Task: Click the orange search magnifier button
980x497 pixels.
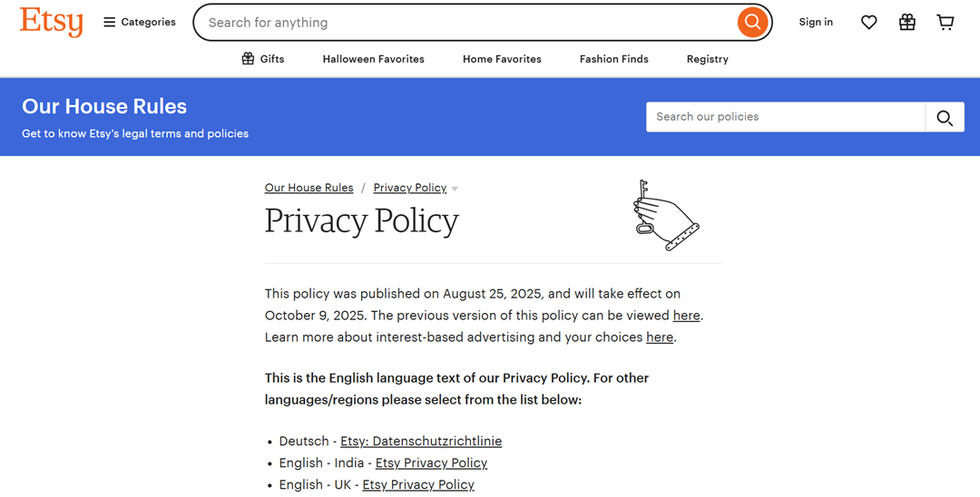Action: 752,23
